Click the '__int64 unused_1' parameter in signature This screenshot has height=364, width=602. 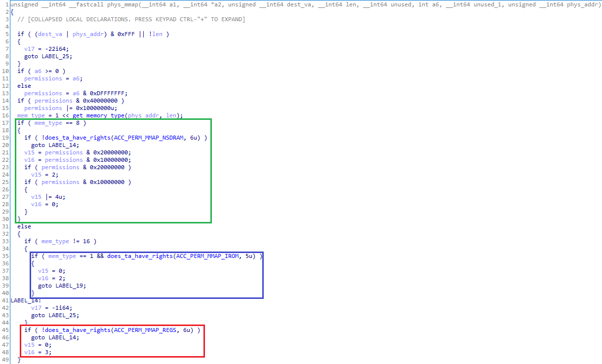tap(475, 4)
